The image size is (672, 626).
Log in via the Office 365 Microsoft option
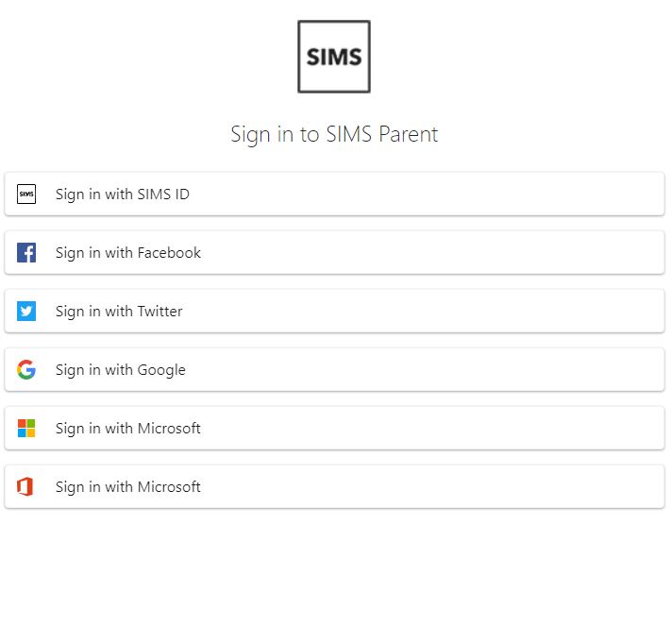[x=334, y=487]
